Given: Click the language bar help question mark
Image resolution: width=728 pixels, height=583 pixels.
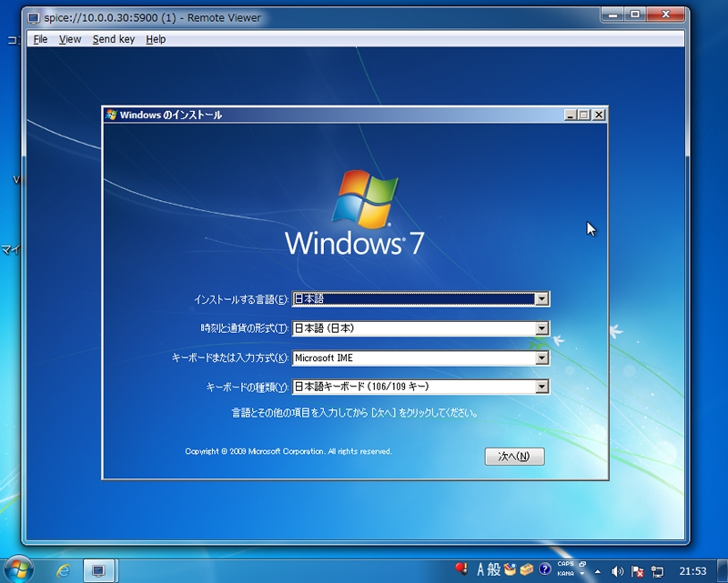Looking at the screenshot, I should click(x=544, y=569).
